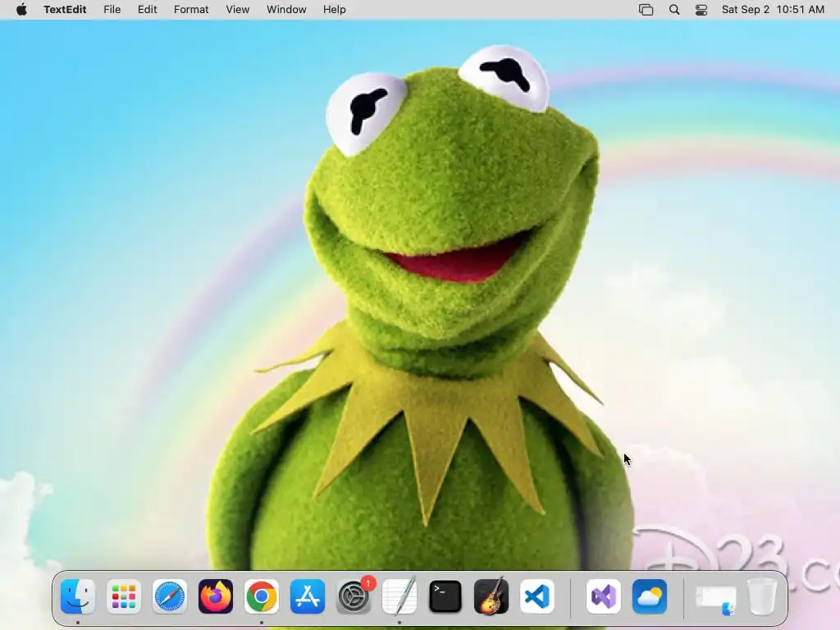Viewport: 840px width, 630px height.
Task: Open the App Store from the Dock
Action: 308,596
